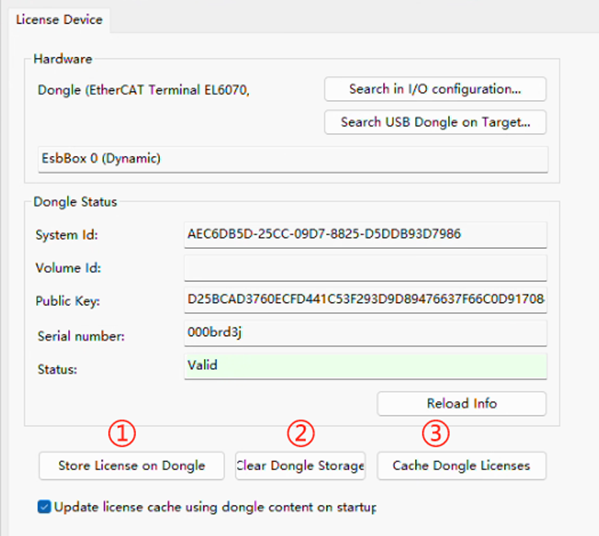Click the circled number 2 annotation
The width and height of the screenshot is (599, 536).
pos(301,433)
